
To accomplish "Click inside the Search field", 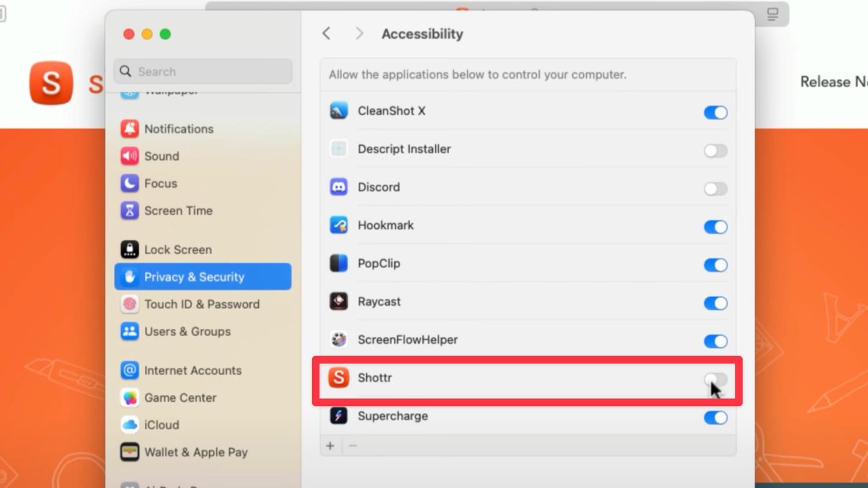I will click(x=202, y=71).
